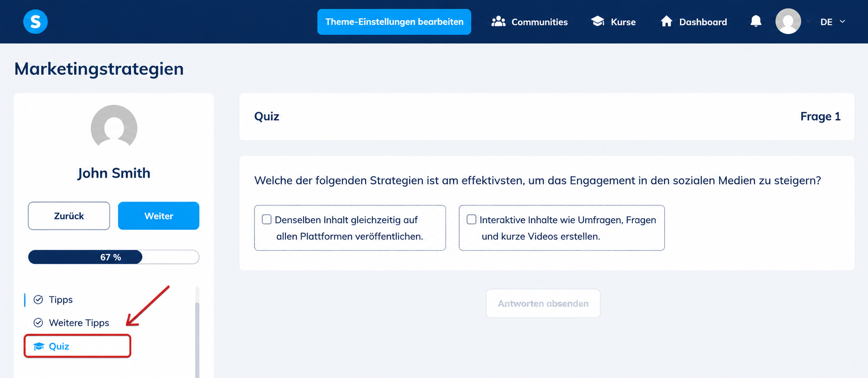Click Theme-Einstellungen bearbeiten button
This screenshot has width=868, height=378.
coord(394,22)
